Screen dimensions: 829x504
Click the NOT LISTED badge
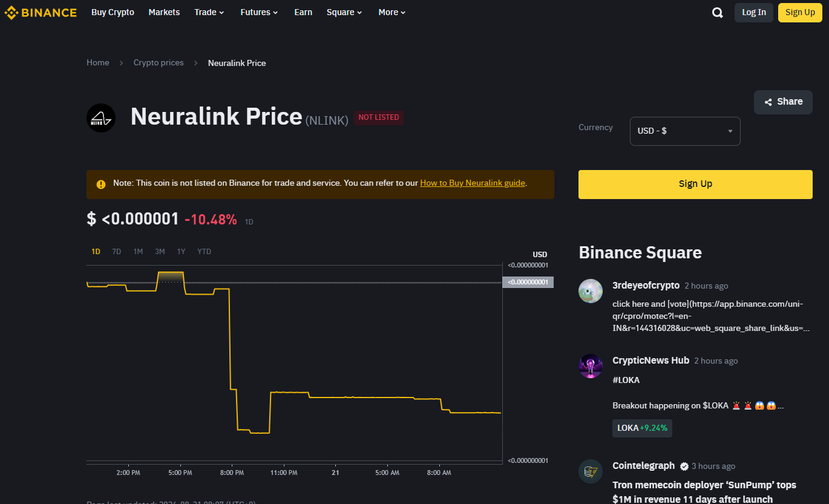coord(379,117)
